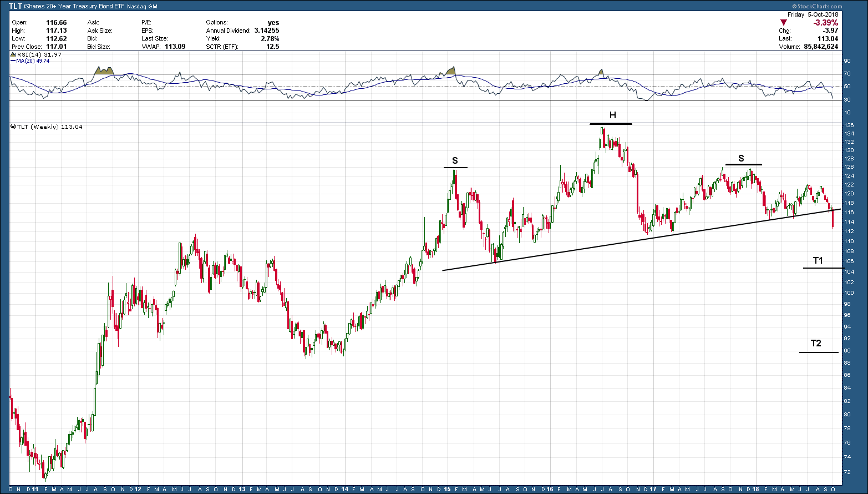The image size is (868, 494).
Task: Click the price axis label 136
Action: pos(849,126)
